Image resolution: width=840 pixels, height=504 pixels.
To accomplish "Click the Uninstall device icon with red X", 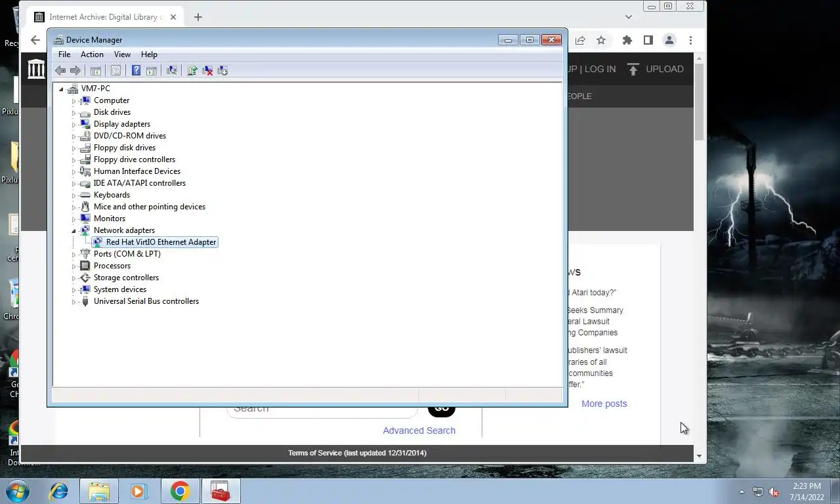I will click(x=207, y=70).
